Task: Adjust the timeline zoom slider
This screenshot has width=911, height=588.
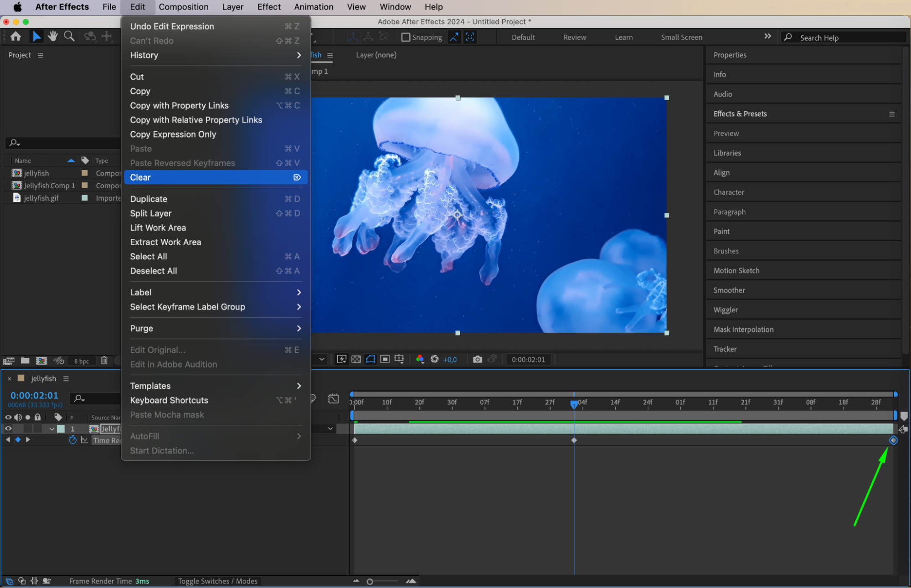Action: coord(370,581)
